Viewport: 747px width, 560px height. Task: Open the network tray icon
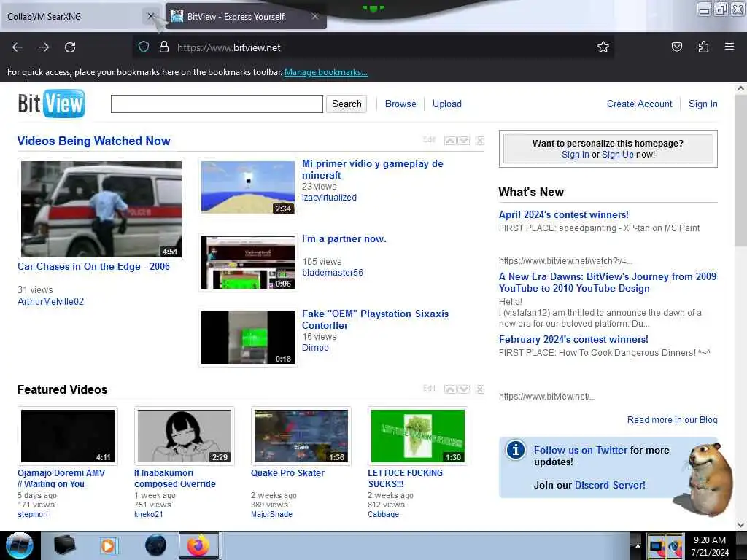coord(656,547)
